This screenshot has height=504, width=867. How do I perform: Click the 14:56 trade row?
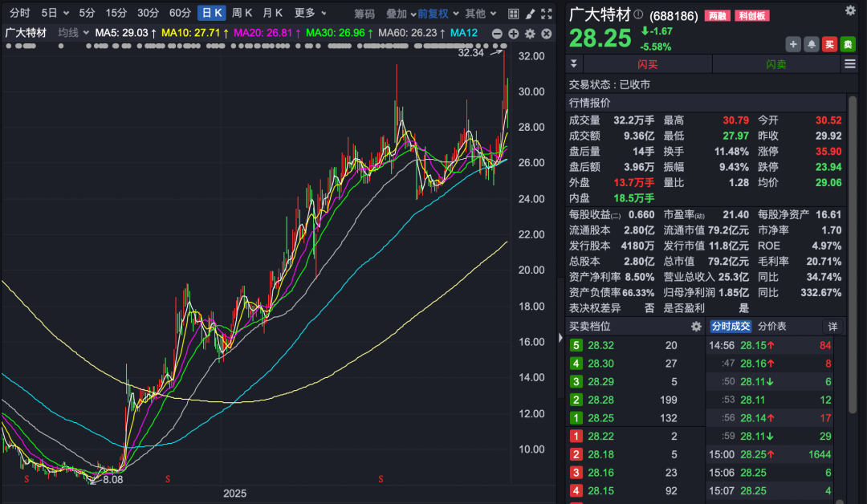(770, 345)
